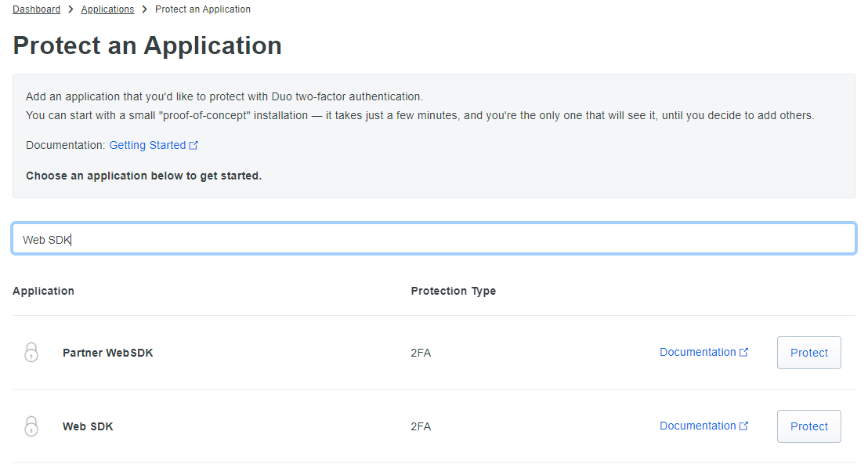Click the lock icon beside Web SDK
This screenshot has height=464, width=868.
coord(31,426)
